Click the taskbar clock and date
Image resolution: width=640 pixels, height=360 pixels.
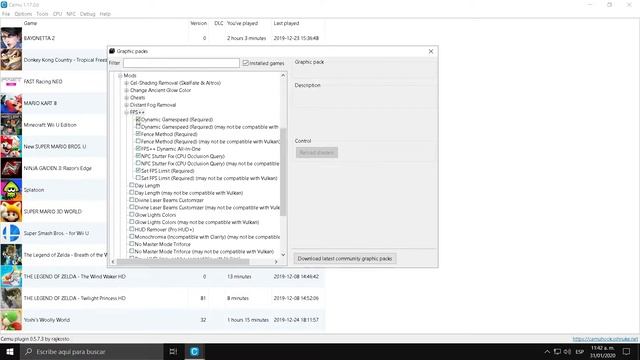603,351
